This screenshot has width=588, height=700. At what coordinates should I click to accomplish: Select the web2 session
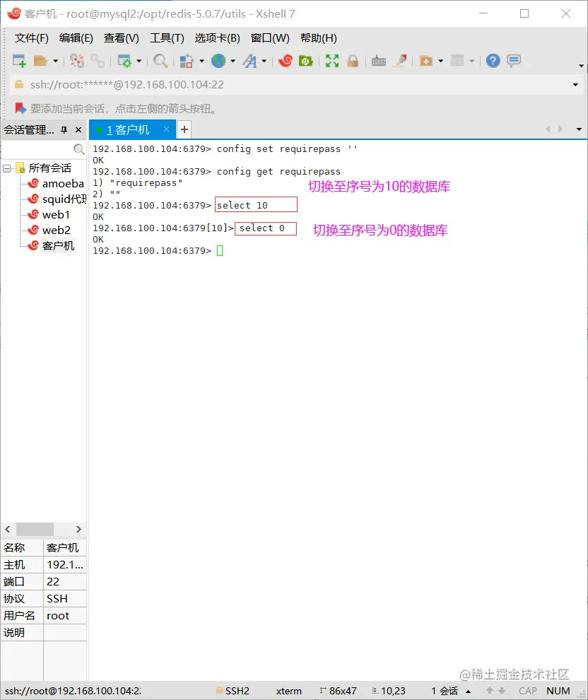click(x=49, y=231)
